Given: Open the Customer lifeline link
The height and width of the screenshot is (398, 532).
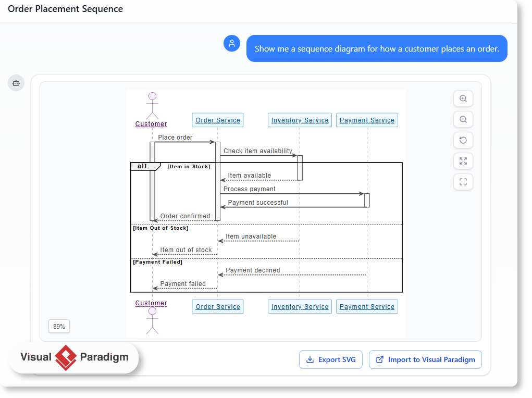Looking at the screenshot, I should click(x=151, y=124).
